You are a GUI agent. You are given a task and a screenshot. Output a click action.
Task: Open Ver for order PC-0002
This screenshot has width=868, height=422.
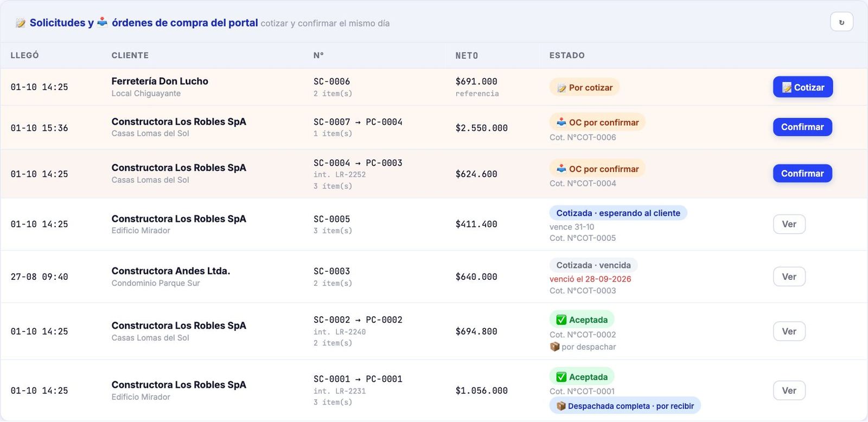(x=789, y=331)
